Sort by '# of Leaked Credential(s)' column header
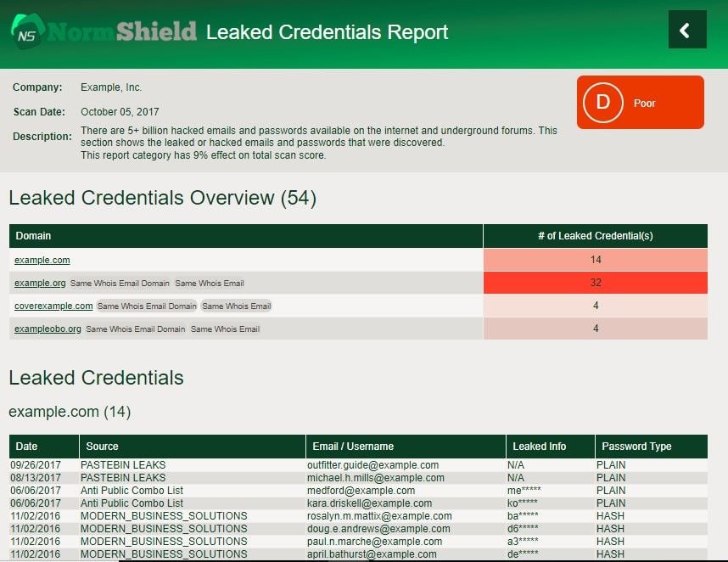Image resolution: width=728 pixels, height=562 pixels. pos(594,236)
